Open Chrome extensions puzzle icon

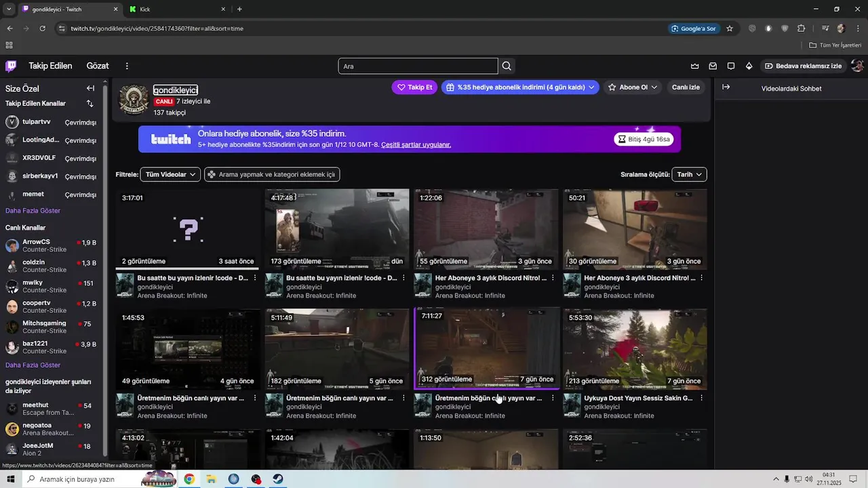(802, 28)
